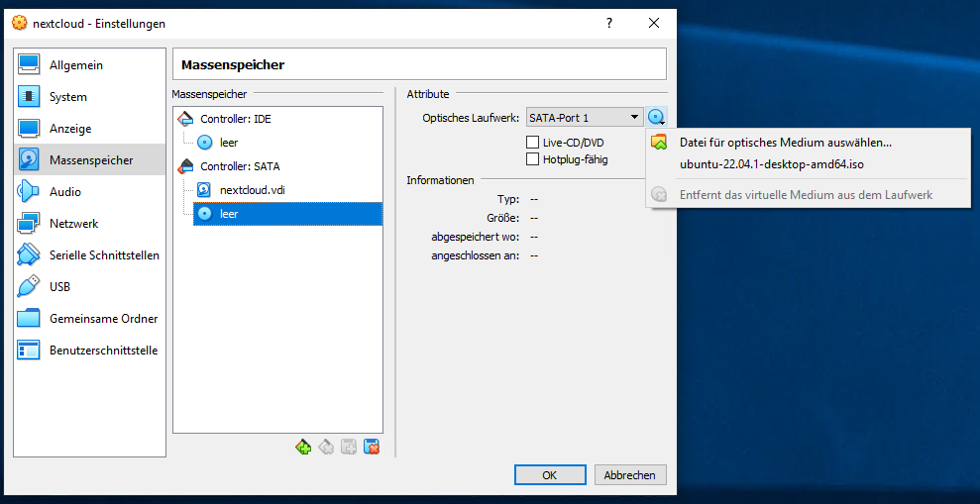The width and height of the screenshot is (980, 504).
Task: Confirm settings with the OK button
Action: click(550, 475)
